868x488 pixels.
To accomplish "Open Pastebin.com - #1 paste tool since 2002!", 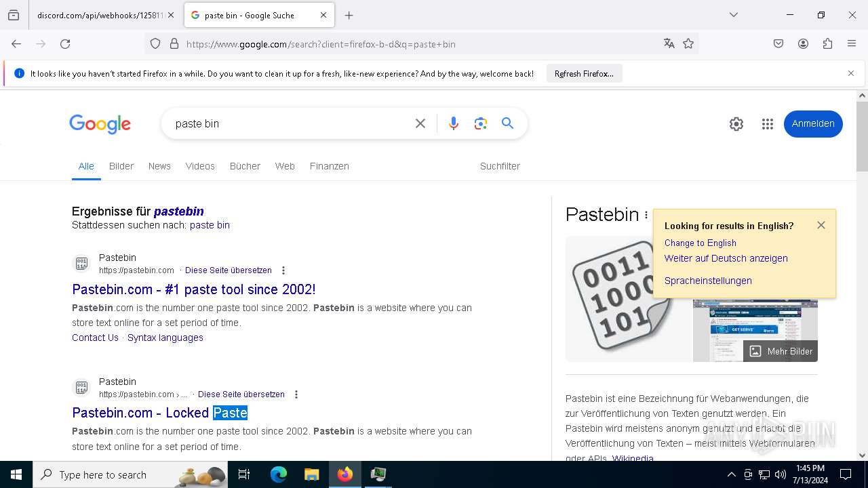I will tap(194, 289).
